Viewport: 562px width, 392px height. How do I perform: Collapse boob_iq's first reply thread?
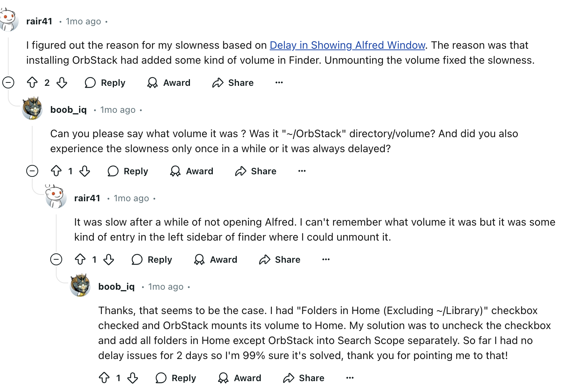click(32, 171)
